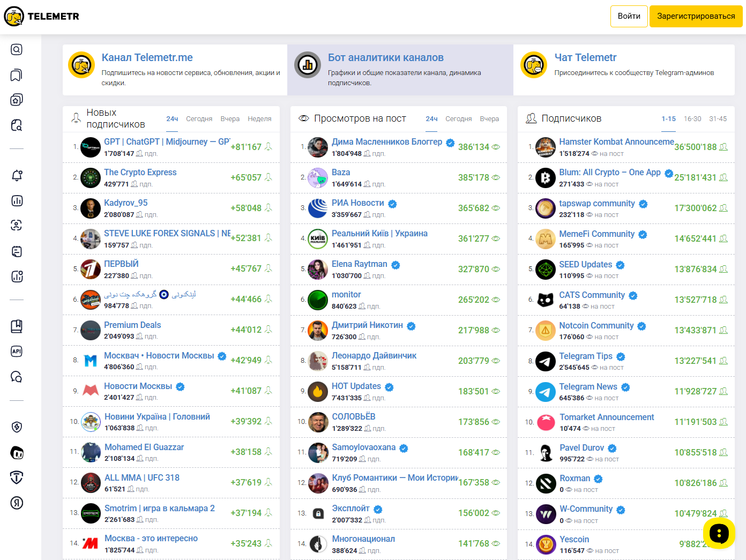Click +81'167 new subscribers value
Viewport: 746px width, 560px height.
[x=246, y=147]
